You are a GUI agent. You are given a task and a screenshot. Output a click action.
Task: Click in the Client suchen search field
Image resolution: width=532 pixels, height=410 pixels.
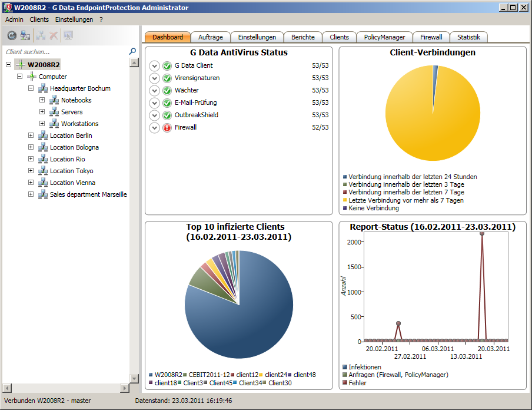click(x=65, y=52)
